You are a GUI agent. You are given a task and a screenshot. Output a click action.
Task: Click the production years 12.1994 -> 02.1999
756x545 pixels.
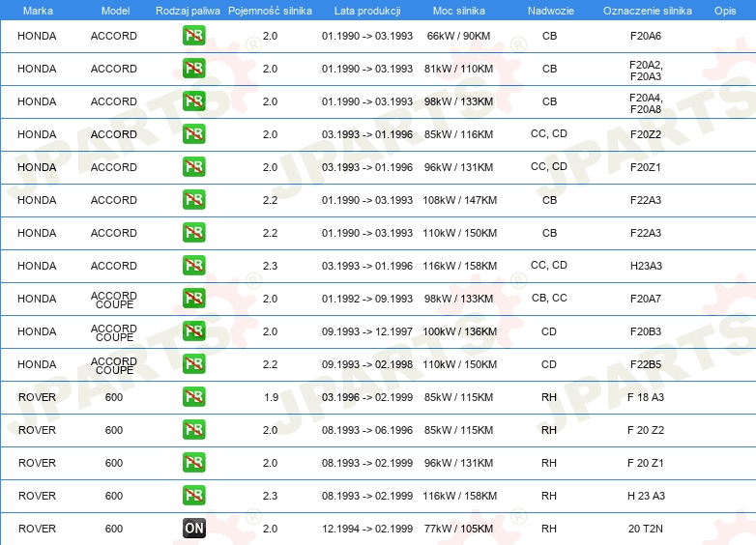pos(367,529)
